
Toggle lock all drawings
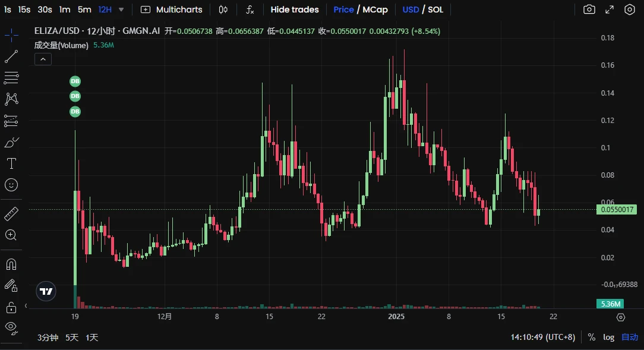(x=11, y=307)
